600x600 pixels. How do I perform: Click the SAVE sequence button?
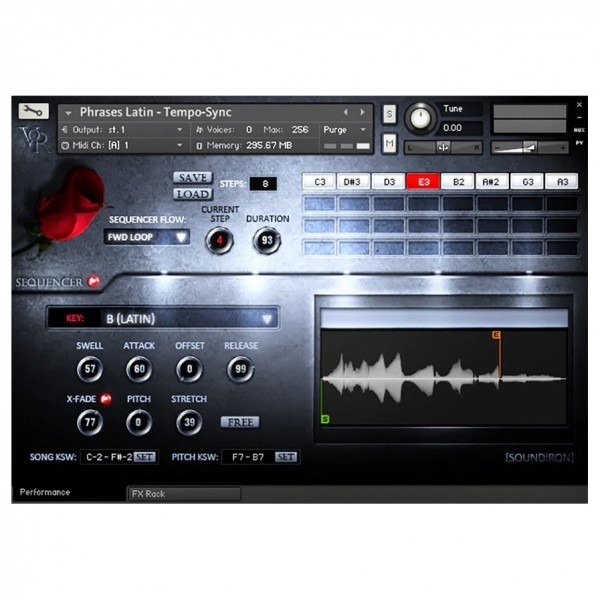pos(193,178)
